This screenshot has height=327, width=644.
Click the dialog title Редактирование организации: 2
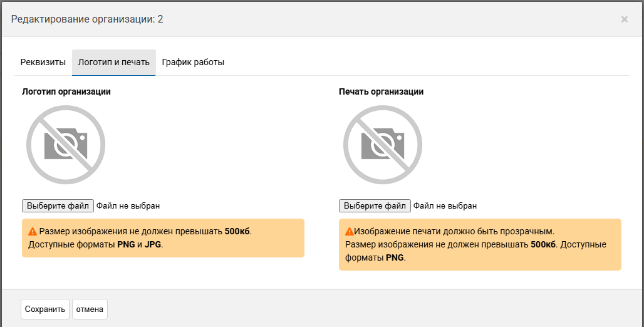pyautogui.click(x=87, y=19)
